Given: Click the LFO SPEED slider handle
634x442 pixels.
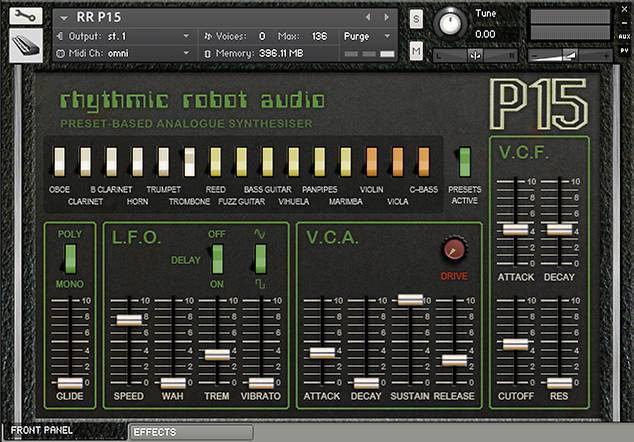Looking at the screenshot, I should pos(129,320).
